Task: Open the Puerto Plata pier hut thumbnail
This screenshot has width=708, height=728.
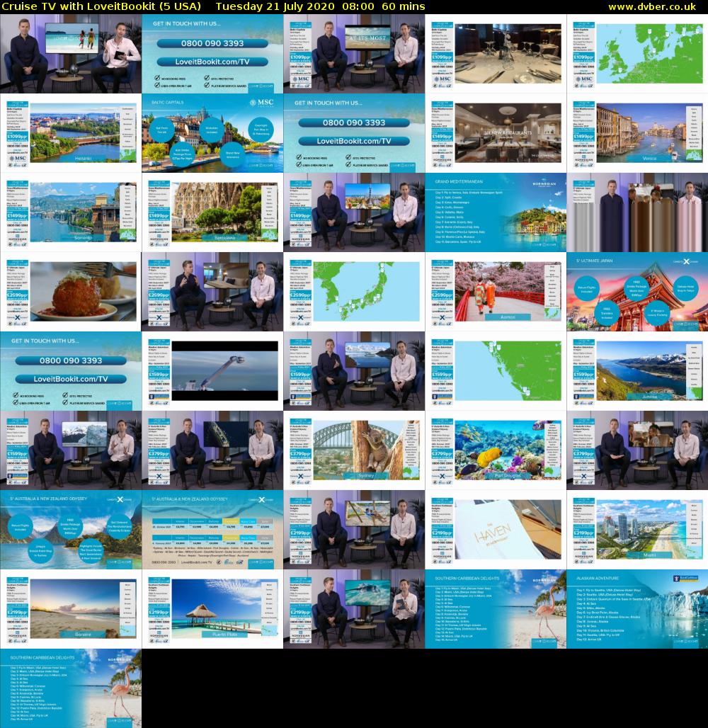Action: pyautogui.click(x=212, y=609)
